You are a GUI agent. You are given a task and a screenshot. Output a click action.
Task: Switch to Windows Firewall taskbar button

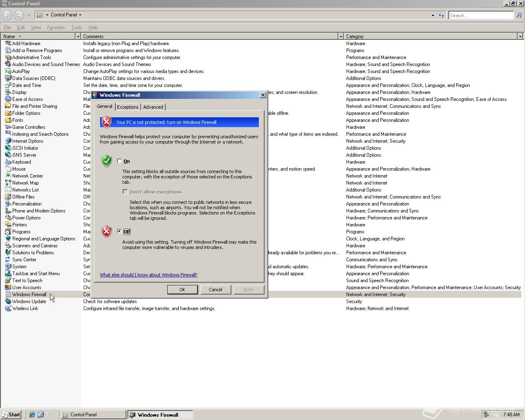tap(160, 415)
